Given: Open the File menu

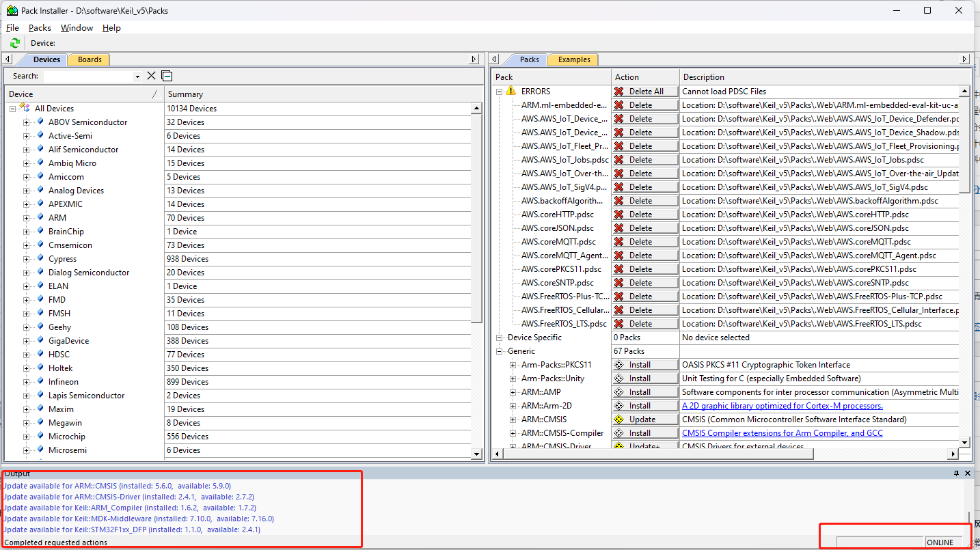Looking at the screenshot, I should 12,27.
